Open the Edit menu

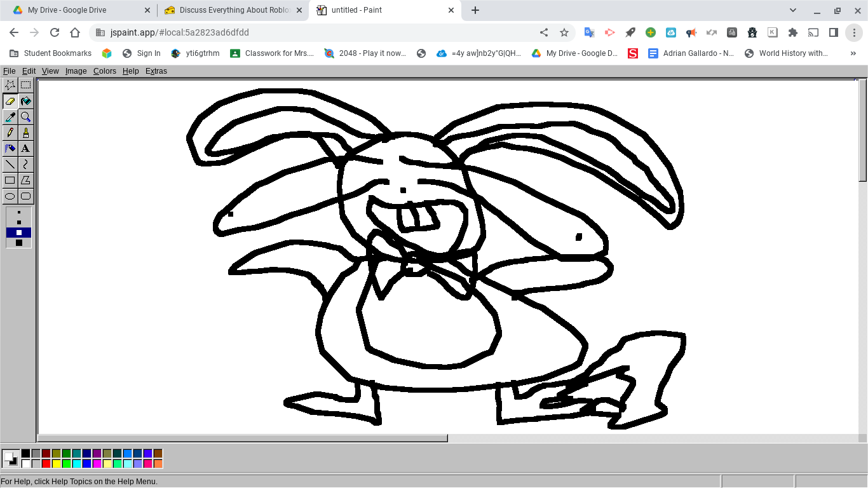[x=29, y=71]
